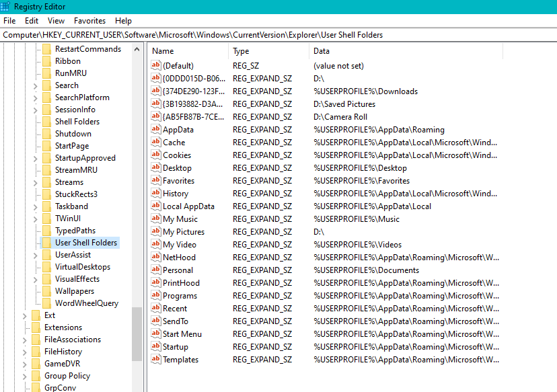557x392 pixels.
Task: Click the Desktop value icon
Action: pos(155,167)
